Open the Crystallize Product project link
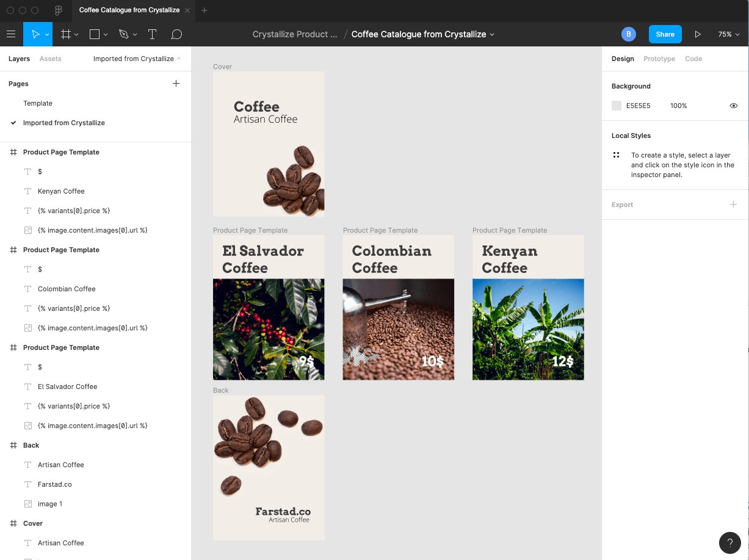Screen dimensions: 749x560 [x=295, y=34]
